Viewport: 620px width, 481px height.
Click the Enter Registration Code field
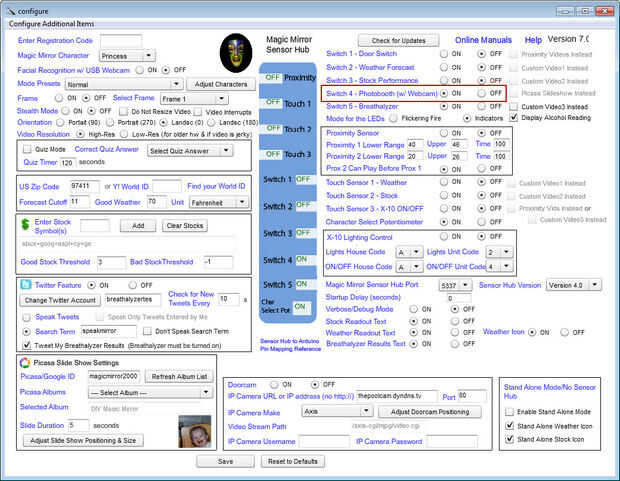point(121,40)
